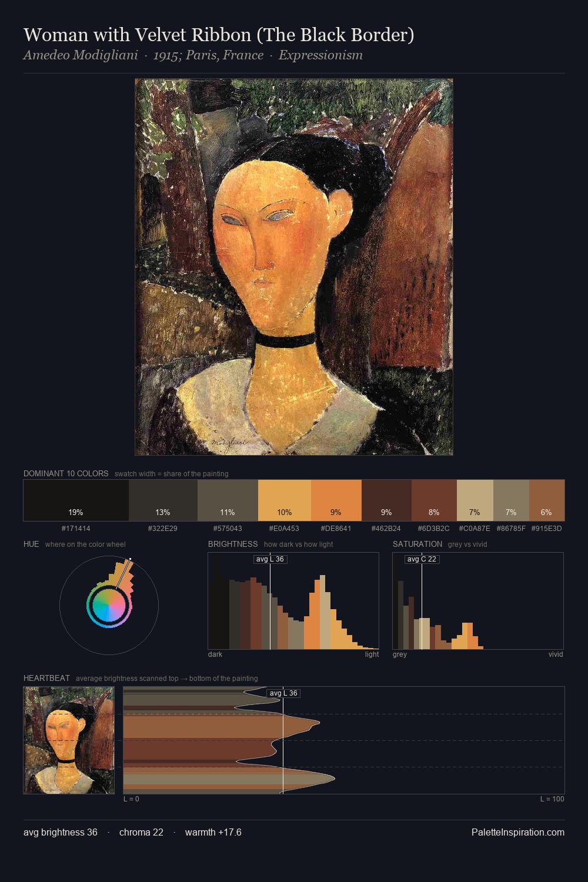This screenshot has height=882, width=588.
Task: Click the 'grey' saturation axis label
Action: point(400,654)
